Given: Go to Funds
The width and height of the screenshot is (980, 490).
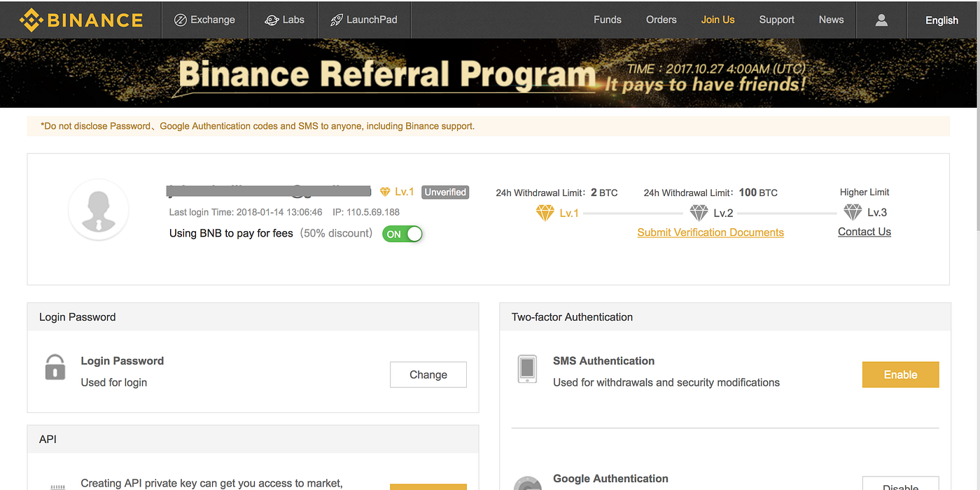Looking at the screenshot, I should click(x=608, y=20).
